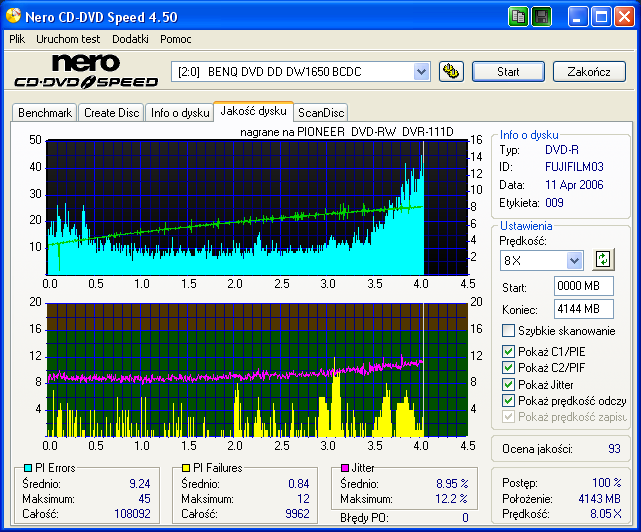Click the FUJIFILM03 disc ID text

(574, 167)
